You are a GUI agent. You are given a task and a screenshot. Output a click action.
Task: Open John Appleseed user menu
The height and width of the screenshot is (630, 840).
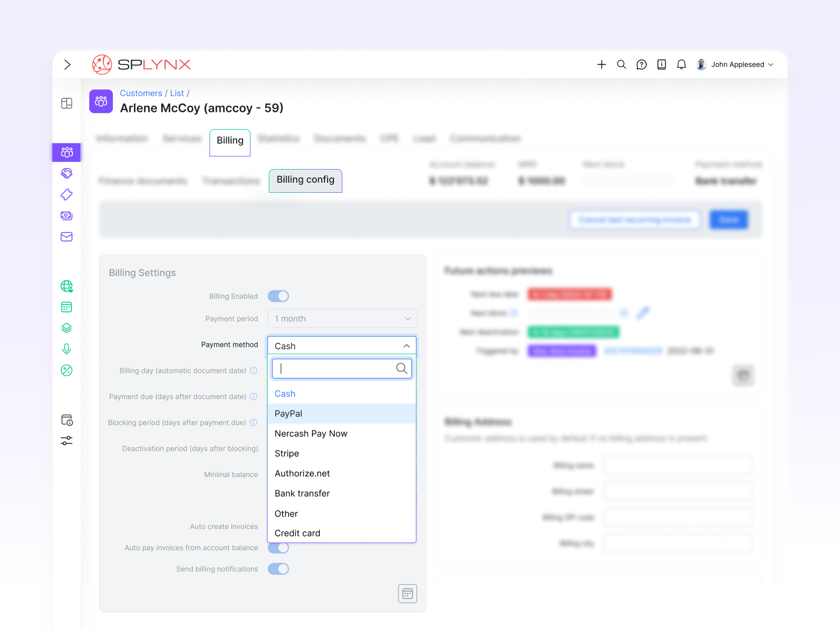(x=736, y=65)
